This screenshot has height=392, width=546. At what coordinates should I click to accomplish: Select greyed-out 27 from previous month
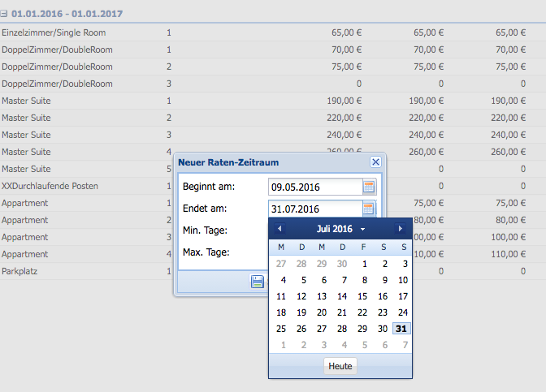(281, 264)
